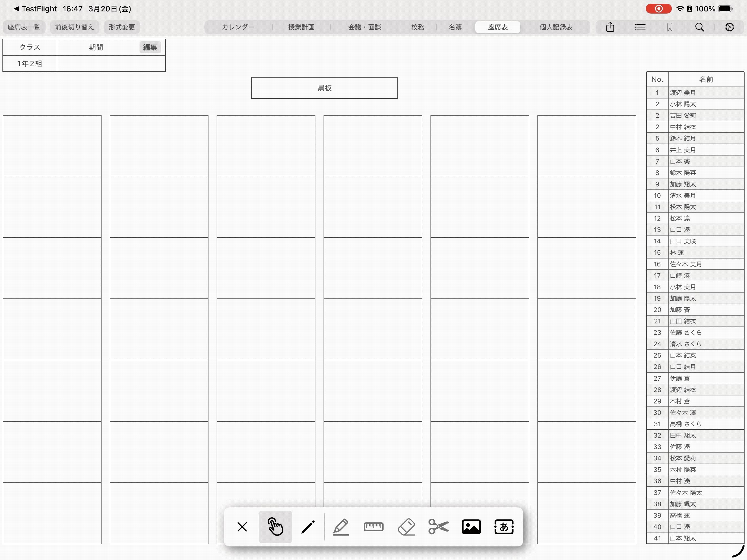Switch to the カレンダー tab
Screen dimensions: 747x560
coord(238,27)
